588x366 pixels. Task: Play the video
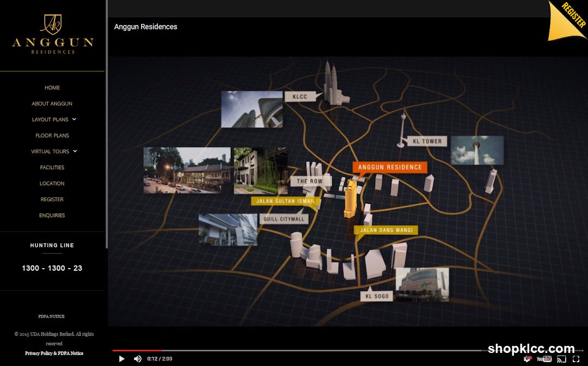[121, 359]
